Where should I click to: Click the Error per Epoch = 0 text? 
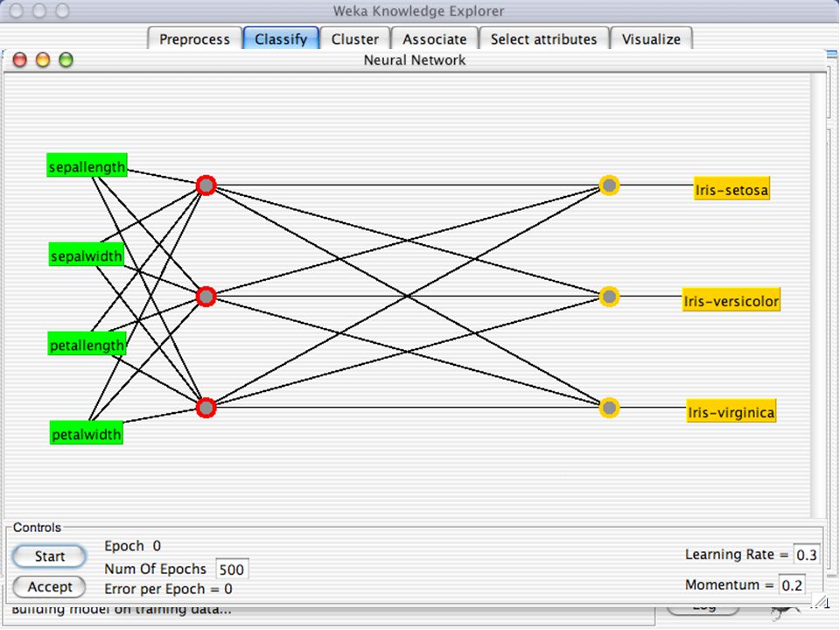[168, 589]
